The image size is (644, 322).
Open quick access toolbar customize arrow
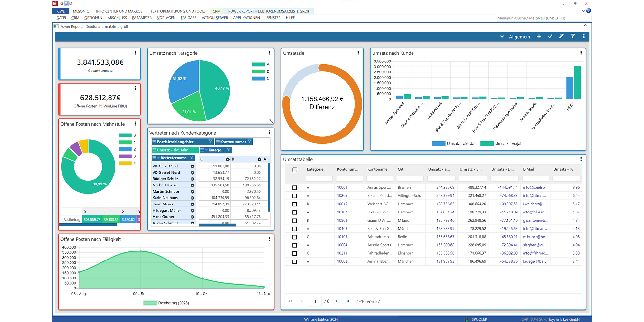(75, 4)
